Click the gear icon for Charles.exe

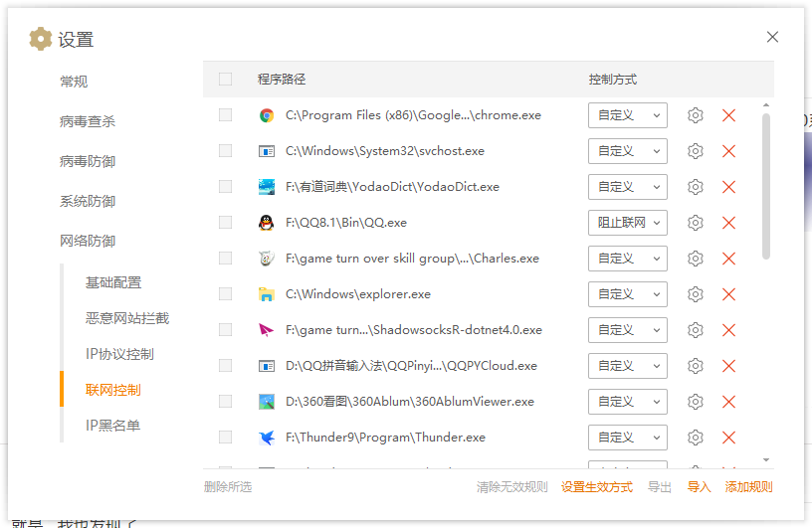coord(696,259)
